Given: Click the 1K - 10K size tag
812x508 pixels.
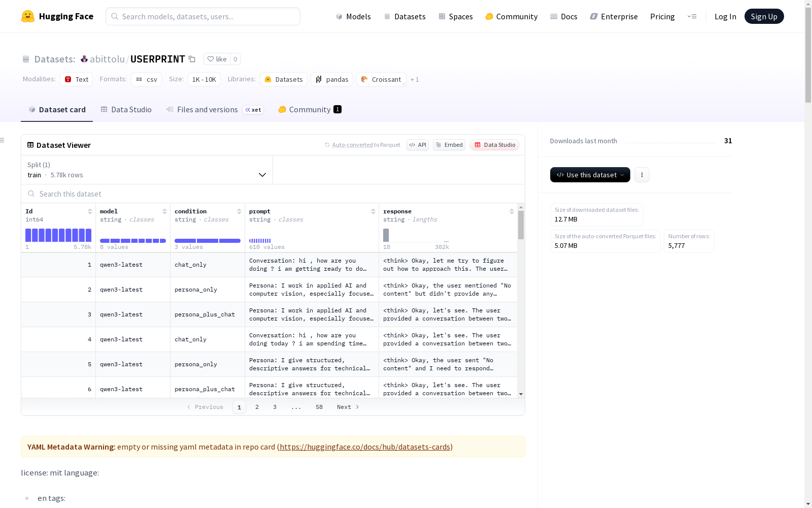Looking at the screenshot, I should click(204, 79).
